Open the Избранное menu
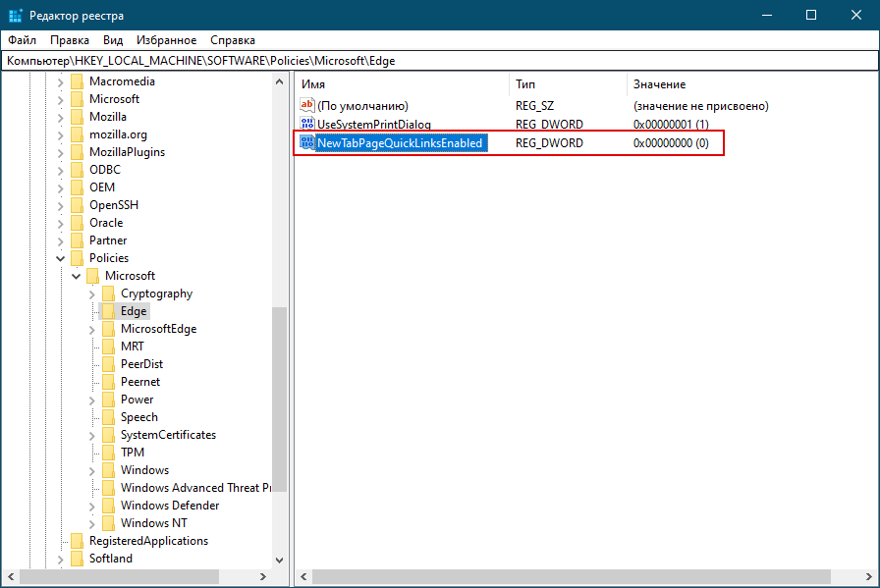 [x=166, y=40]
